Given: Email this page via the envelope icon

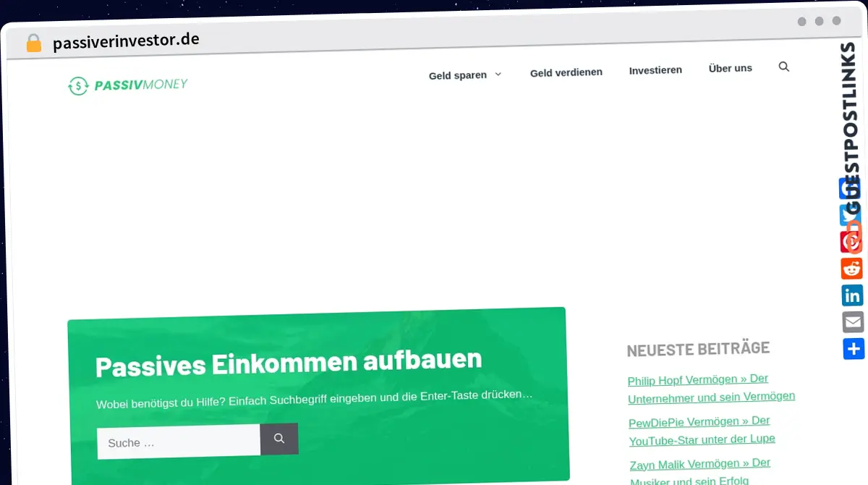Looking at the screenshot, I should 852,322.
